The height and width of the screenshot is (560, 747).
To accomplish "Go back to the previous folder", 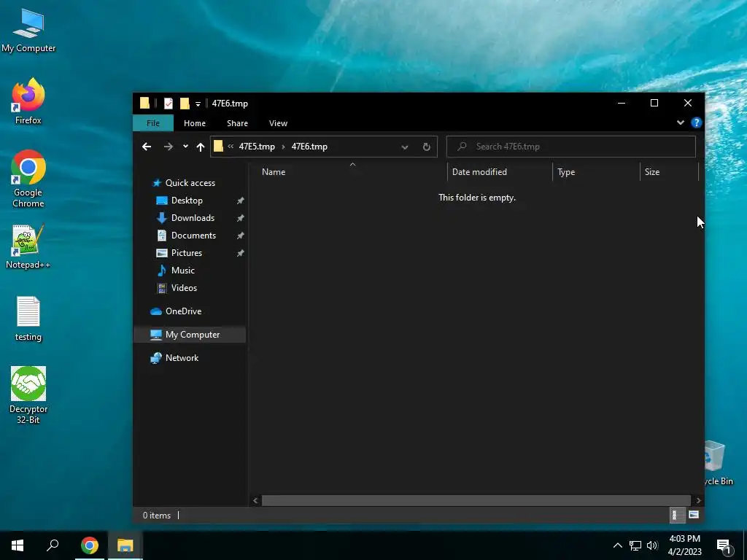I will pyautogui.click(x=147, y=147).
